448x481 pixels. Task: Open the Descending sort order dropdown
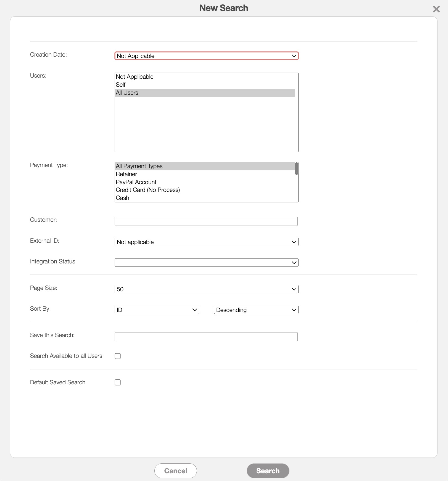click(x=256, y=310)
